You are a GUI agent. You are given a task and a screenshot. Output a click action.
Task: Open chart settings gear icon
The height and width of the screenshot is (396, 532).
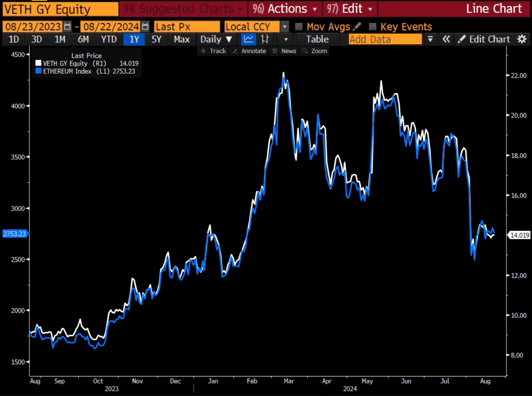[x=522, y=39]
